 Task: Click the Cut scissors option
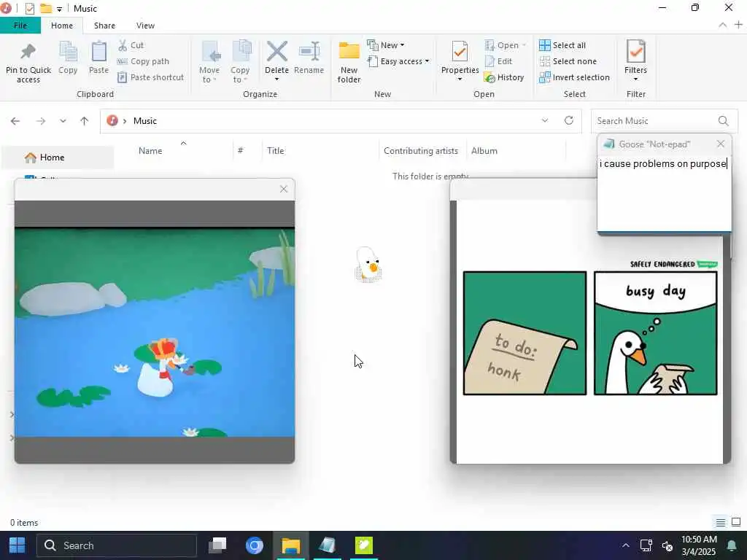pyautogui.click(x=131, y=45)
